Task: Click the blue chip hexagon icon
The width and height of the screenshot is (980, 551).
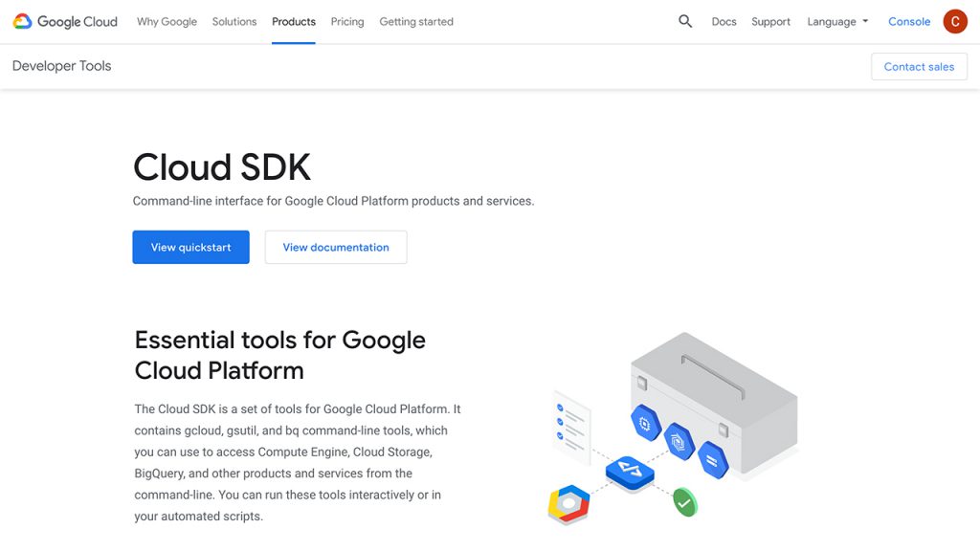Action: (x=645, y=424)
